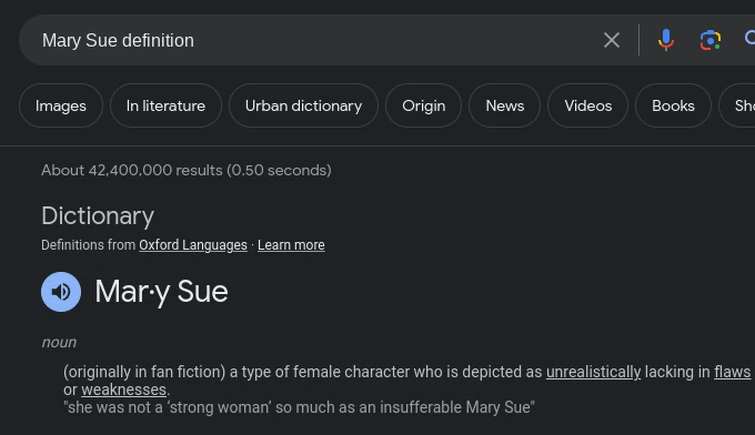The width and height of the screenshot is (755, 435).
Task: Open the Videos filter
Action: tap(588, 106)
